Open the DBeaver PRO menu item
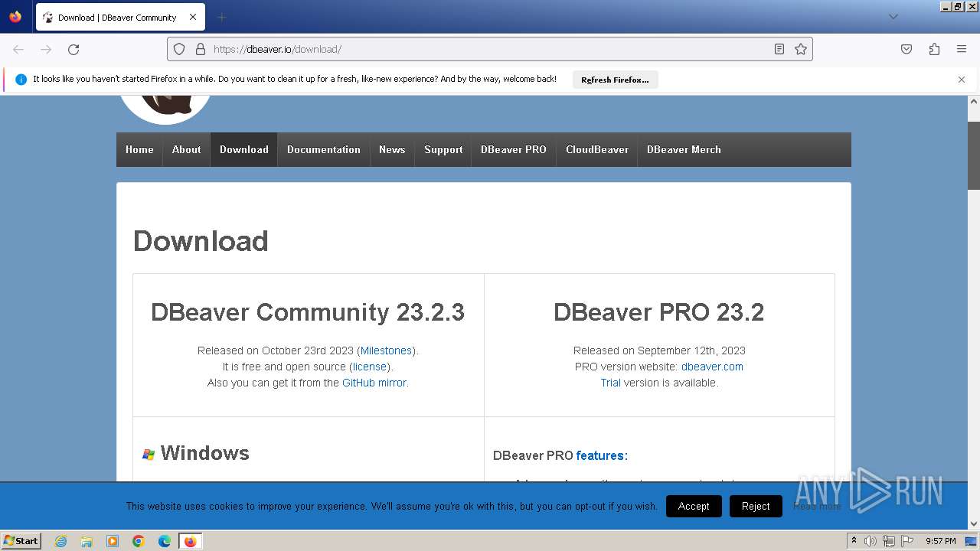 tap(514, 149)
